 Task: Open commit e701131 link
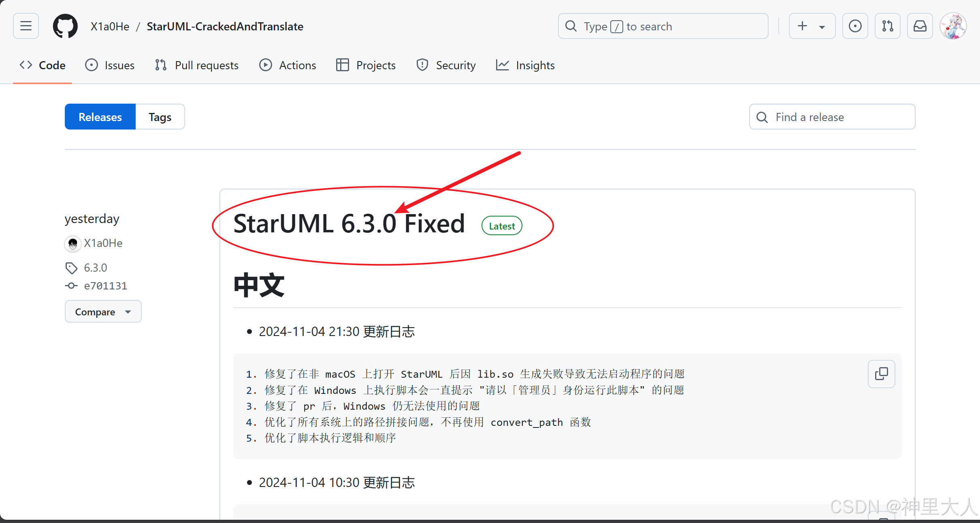105,286
